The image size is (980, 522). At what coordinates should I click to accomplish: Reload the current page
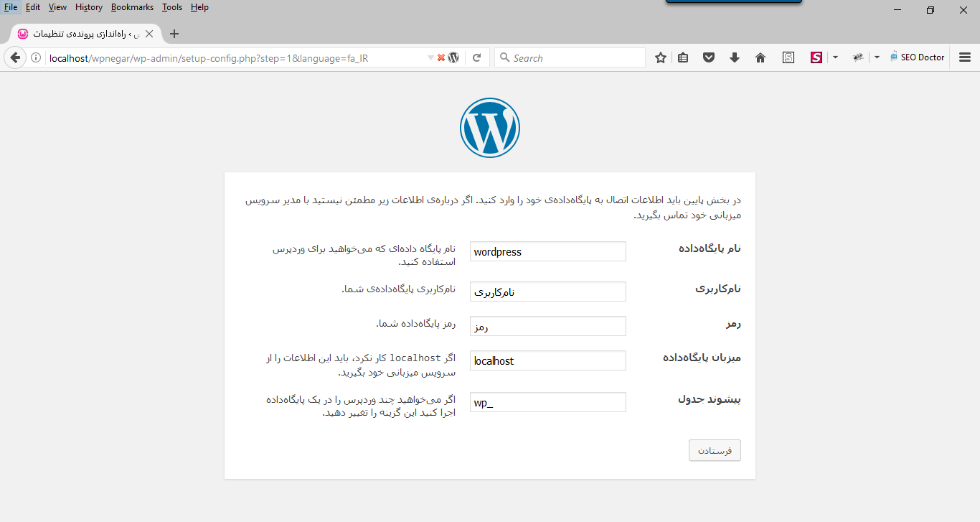pos(477,58)
